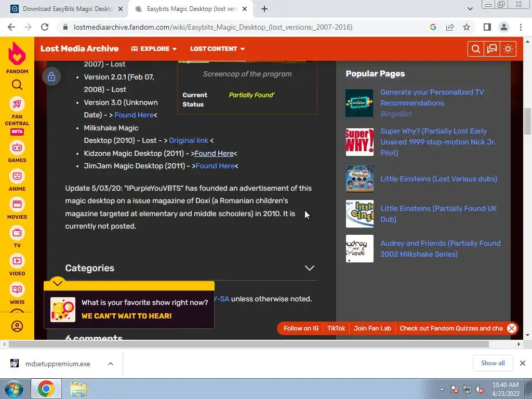Screen dimensions: 532x399
Task: Click the Google icon in address bar
Action: point(433,27)
